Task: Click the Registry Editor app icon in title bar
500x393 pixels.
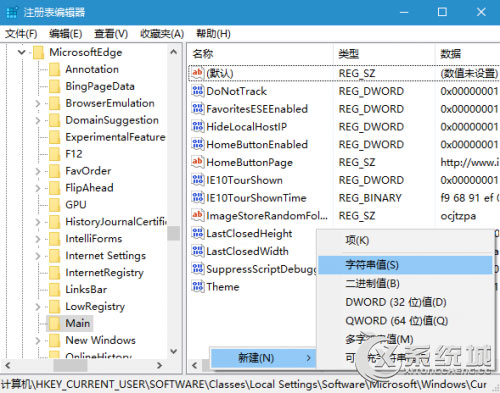Action: pyautogui.click(x=12, y=12)
